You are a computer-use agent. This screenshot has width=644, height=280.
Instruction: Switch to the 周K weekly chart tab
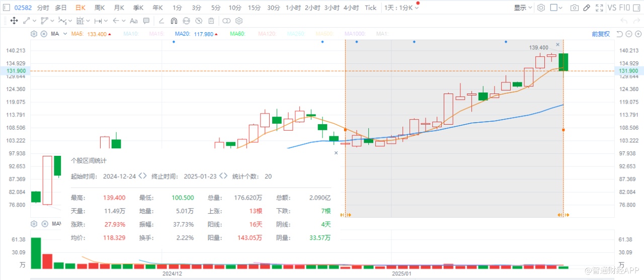pos(100,8)
